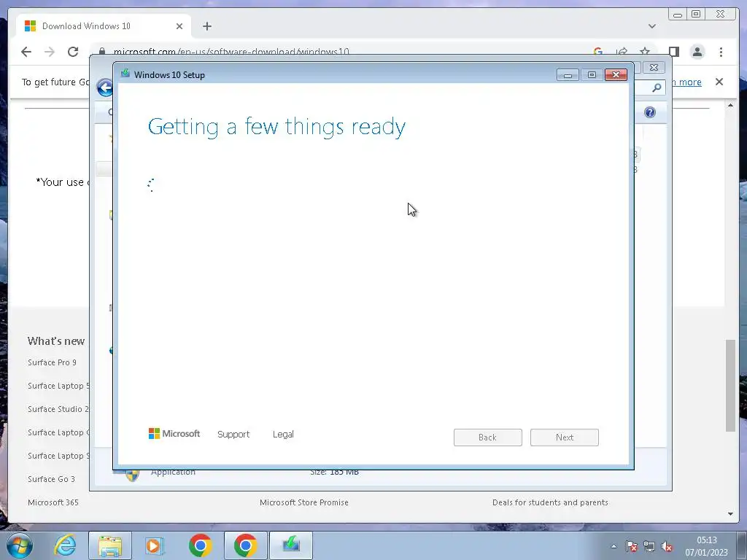Open the Learn more link in info bar
Screen dimensions: 747x560
click(686, 82)
